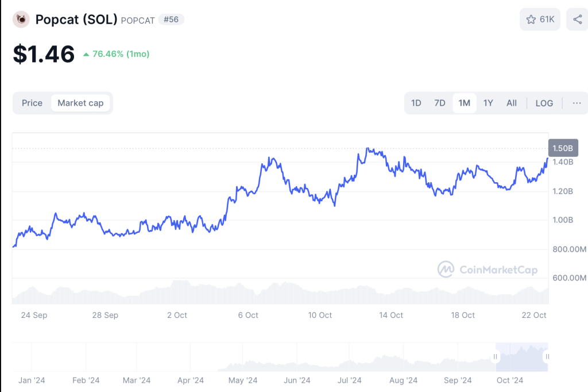Viewport: 588px width, 392px height.
Task: Click the highlighted Oct '24 range window
Action: [521, 357]
